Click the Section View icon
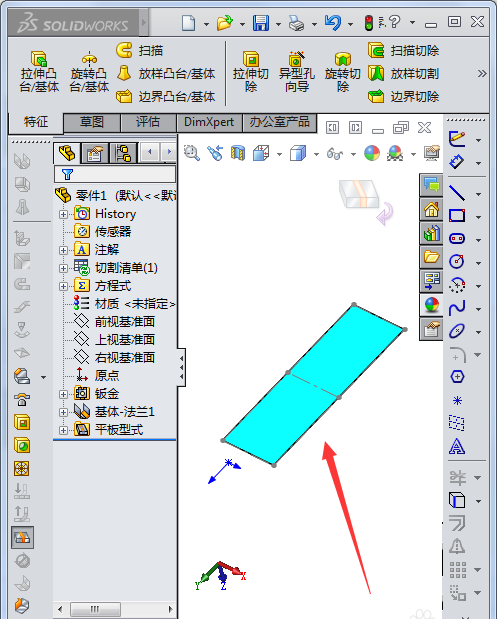 (238, 153)
